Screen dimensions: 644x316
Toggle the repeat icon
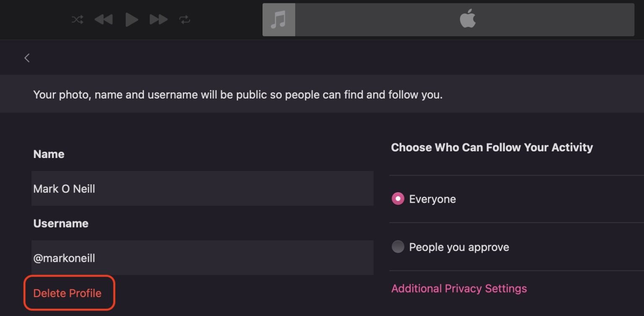pos(185,20)
